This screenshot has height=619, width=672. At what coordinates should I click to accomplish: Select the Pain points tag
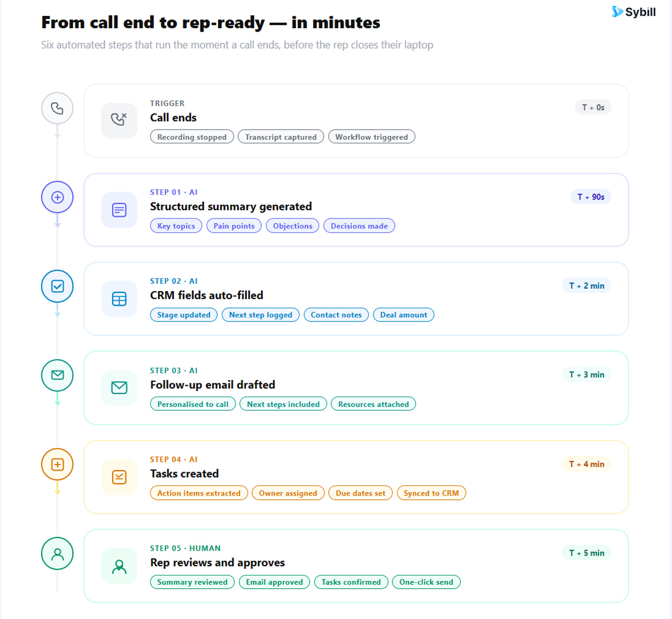click(234, 226)
